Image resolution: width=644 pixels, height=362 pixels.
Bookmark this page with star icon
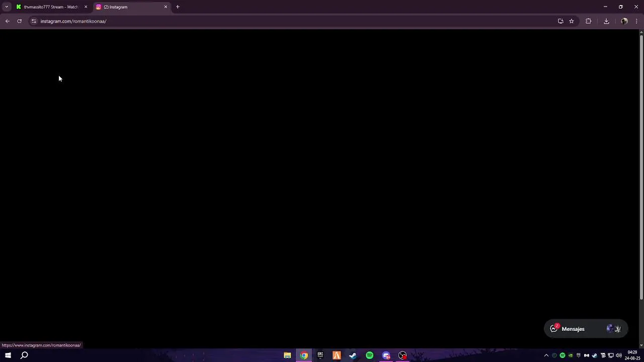click(x=572, y=21)
